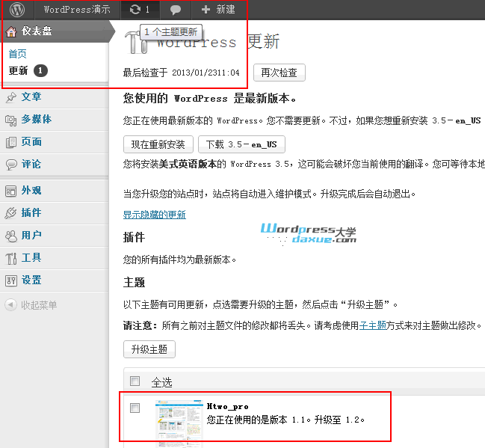
Task: Open the 工具 tools menu
Action: (x=54, y=258)
